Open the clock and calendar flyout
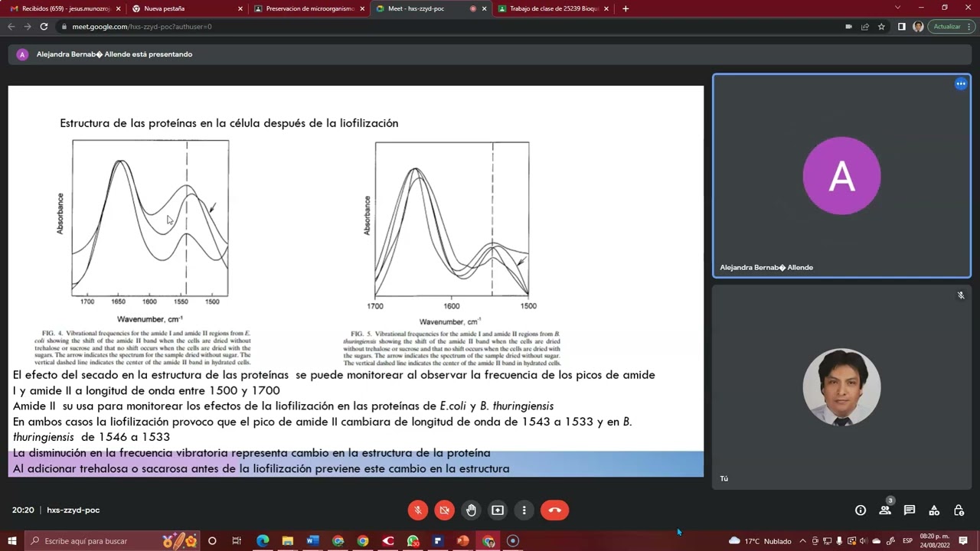This screenshot has height=551, width=980. click(935, 541)
